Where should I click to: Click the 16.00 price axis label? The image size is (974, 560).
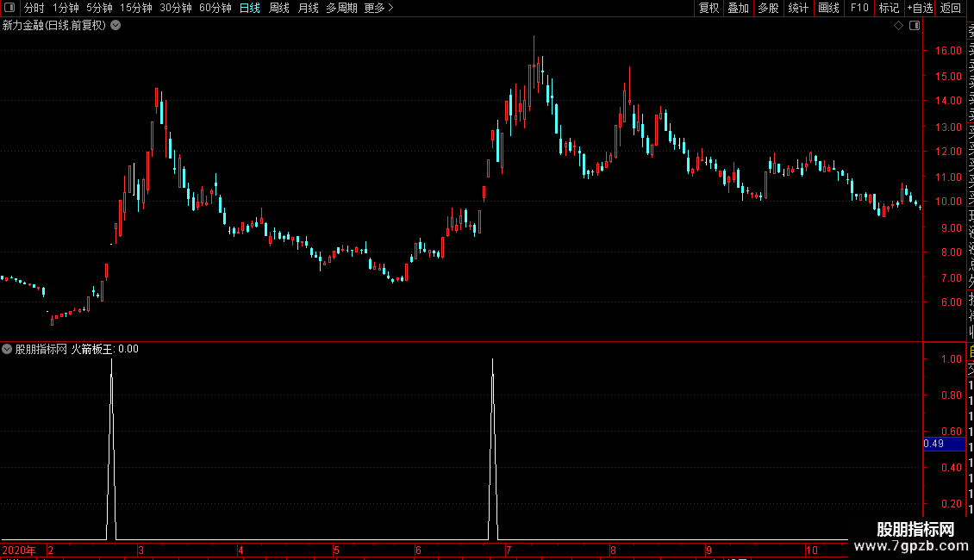(x=948, y=50)
